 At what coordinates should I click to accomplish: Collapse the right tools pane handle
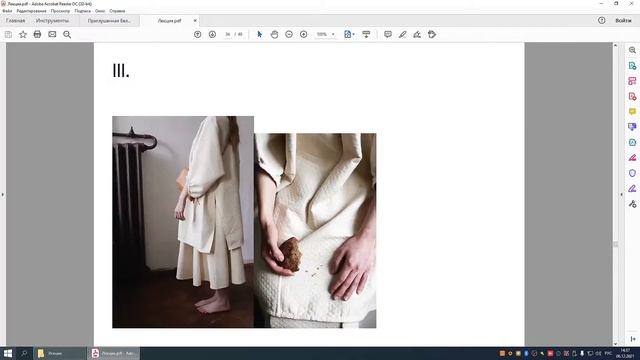pos(622,195)
